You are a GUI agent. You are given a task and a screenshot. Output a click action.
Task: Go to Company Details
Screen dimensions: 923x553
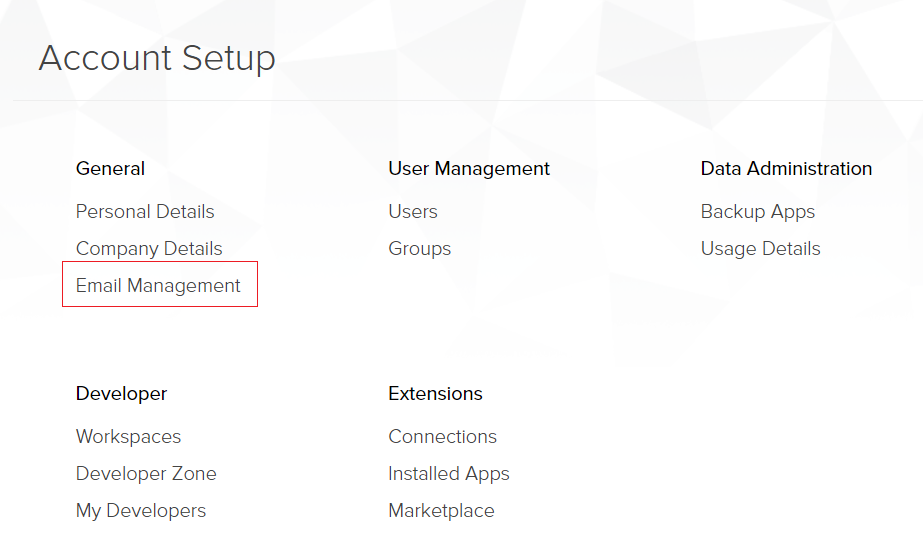click(x=149, y=249)
